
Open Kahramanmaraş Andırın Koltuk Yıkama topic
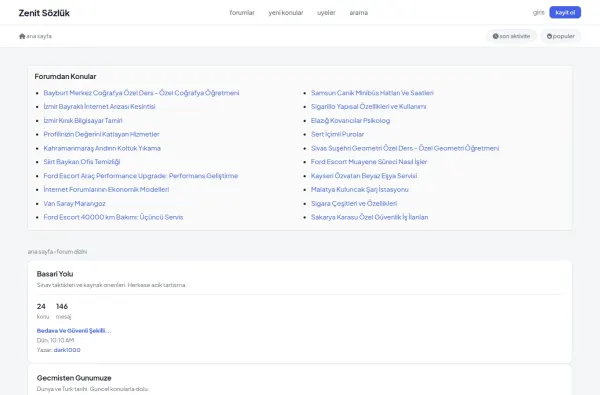click(102, 148)
